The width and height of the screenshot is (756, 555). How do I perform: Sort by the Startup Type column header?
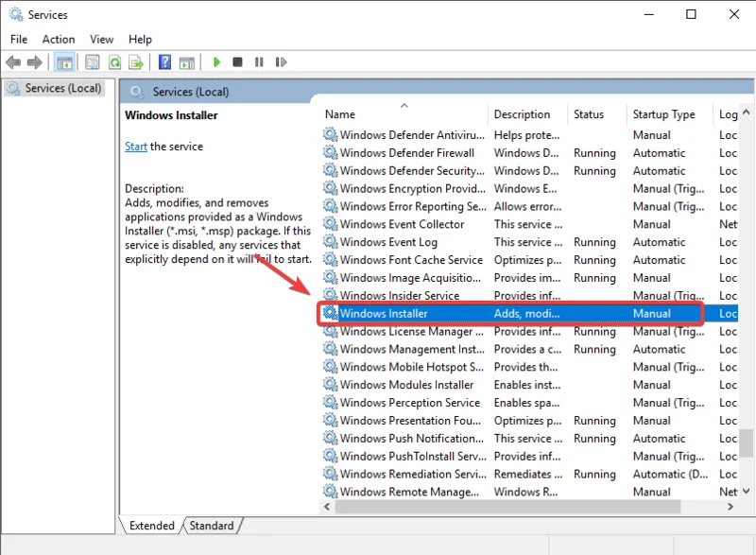[x=670, y=114]
